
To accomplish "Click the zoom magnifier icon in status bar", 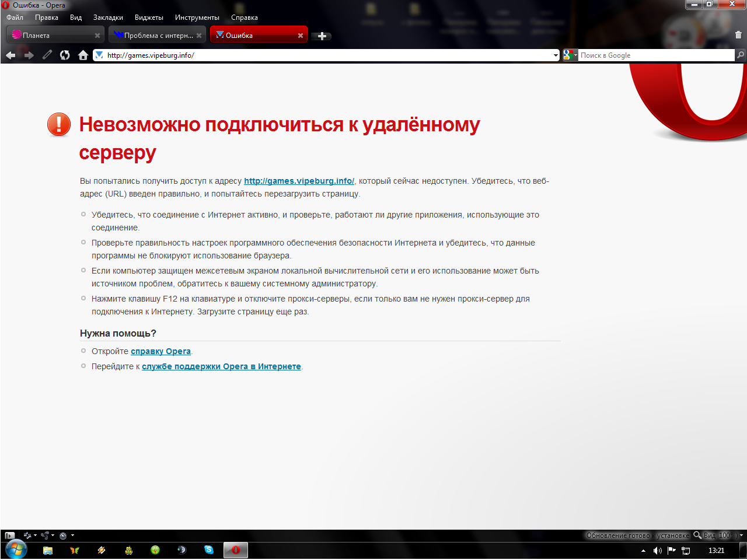I will pyautogui.click(x=697, y=535).
